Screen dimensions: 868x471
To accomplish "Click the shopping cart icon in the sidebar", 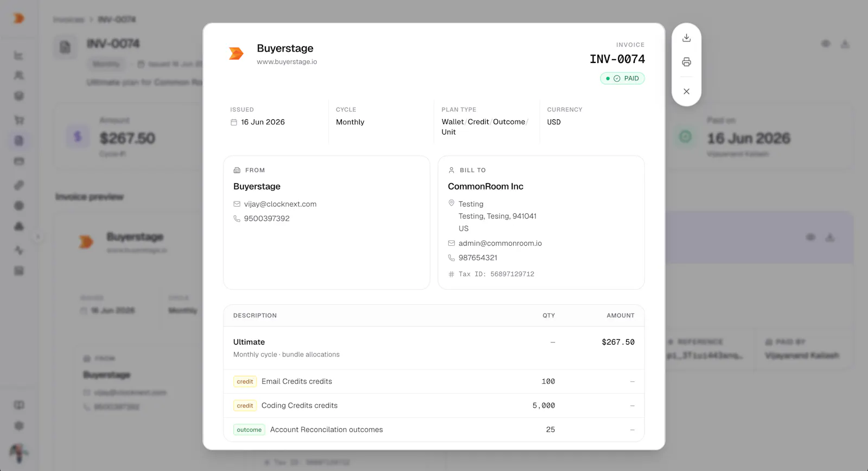I will coord(19,120).
